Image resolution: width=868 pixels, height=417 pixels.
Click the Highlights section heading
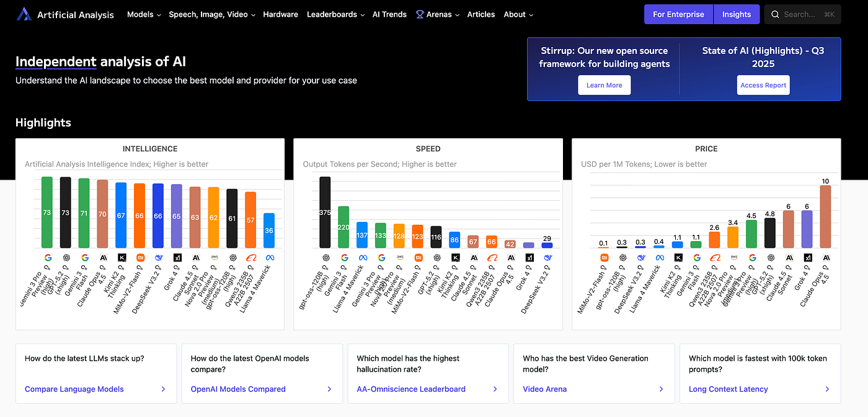pos(43,123)
